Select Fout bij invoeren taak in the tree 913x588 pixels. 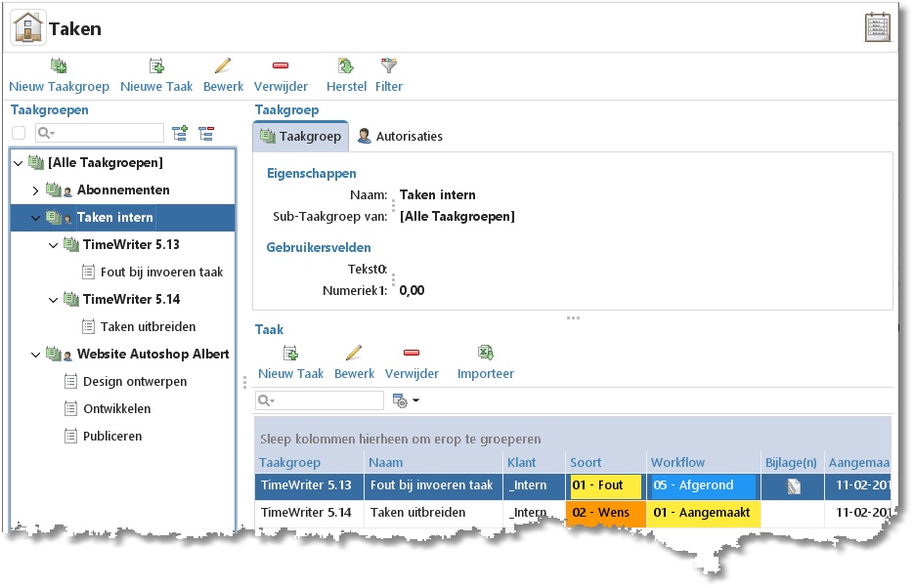162,273
